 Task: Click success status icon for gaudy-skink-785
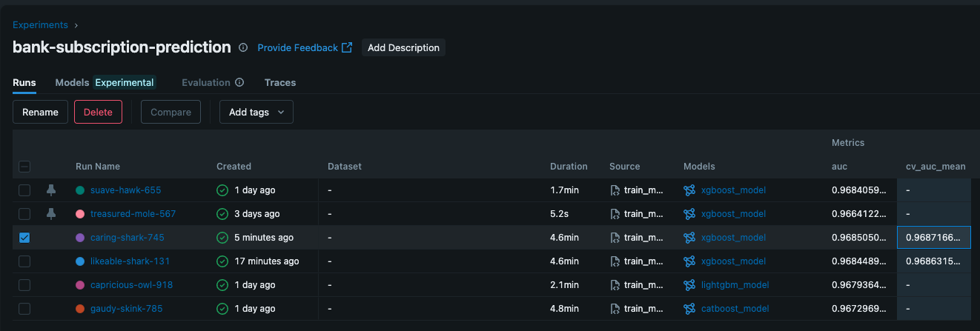[222, 309]
